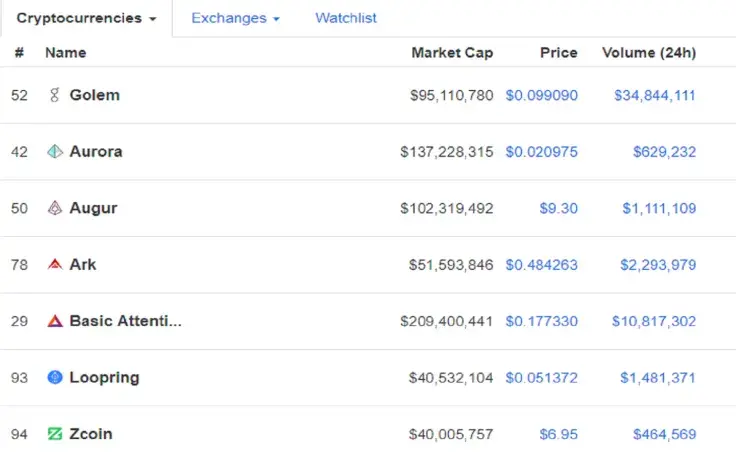The height and width of the screenshot is (457, 736).
Task: Sort table by Market Cap header
Action: [452, 52]
